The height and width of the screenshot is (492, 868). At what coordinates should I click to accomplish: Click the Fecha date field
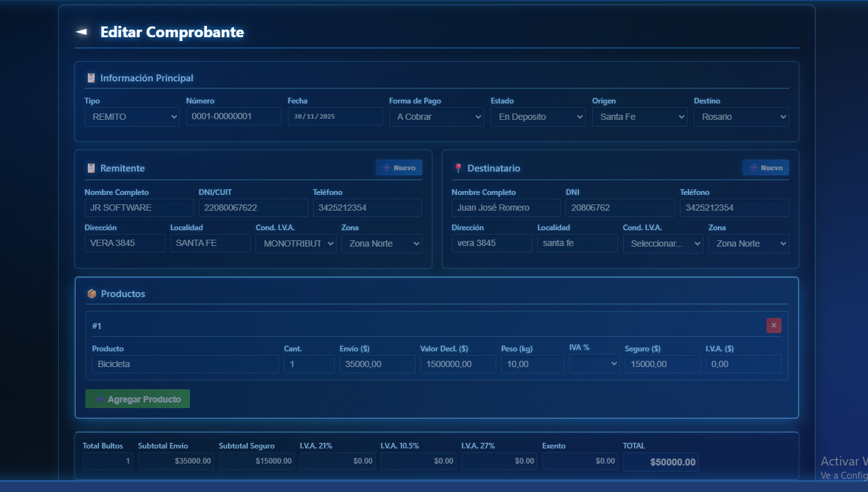[x=335, y=117]
